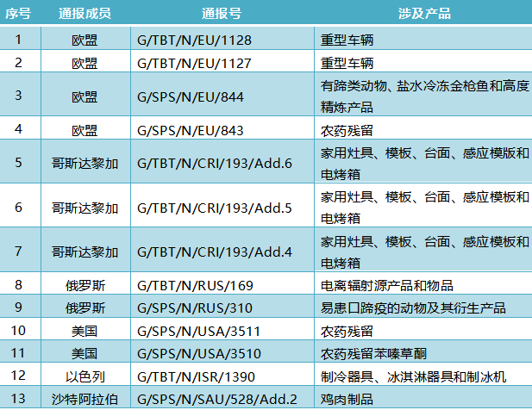532x410 pixels.
Task: Click 欧盟 in row 2
Action: (x=84, y=64)
